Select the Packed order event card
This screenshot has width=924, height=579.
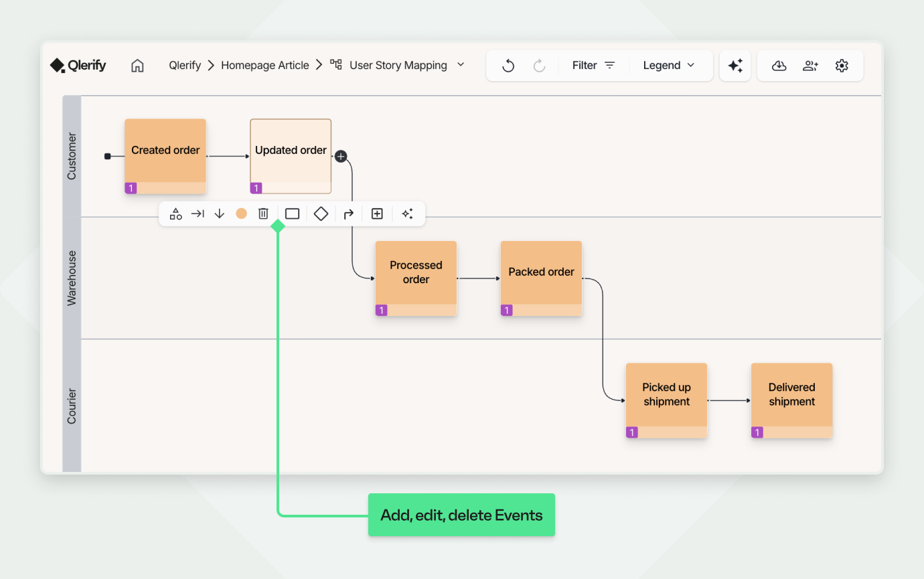(541, 278)
